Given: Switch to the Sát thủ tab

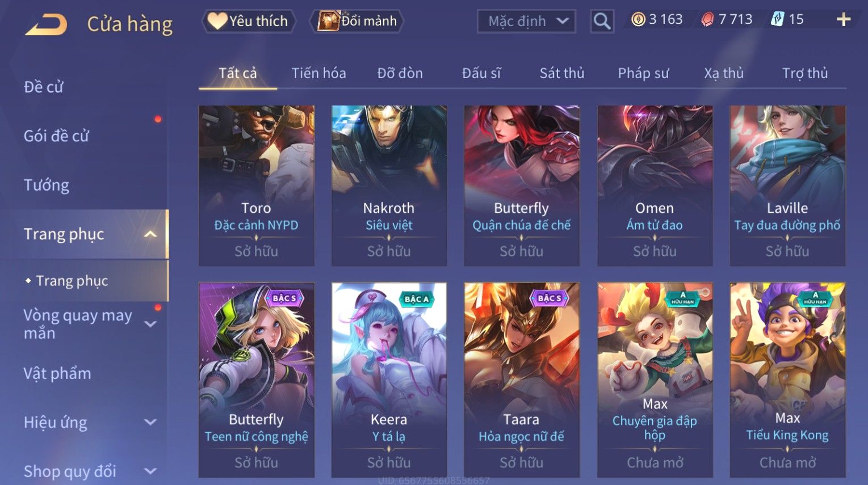Looking at the screenshot, I should tap(561, 73).
